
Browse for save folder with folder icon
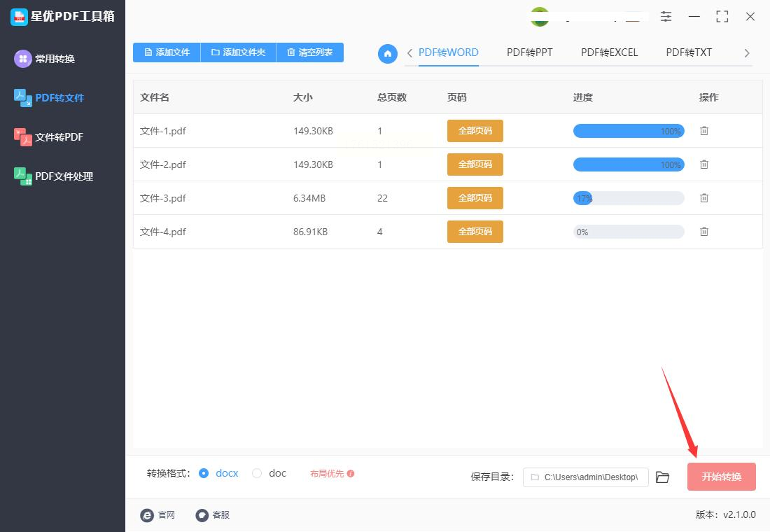[x=662, y=477]
